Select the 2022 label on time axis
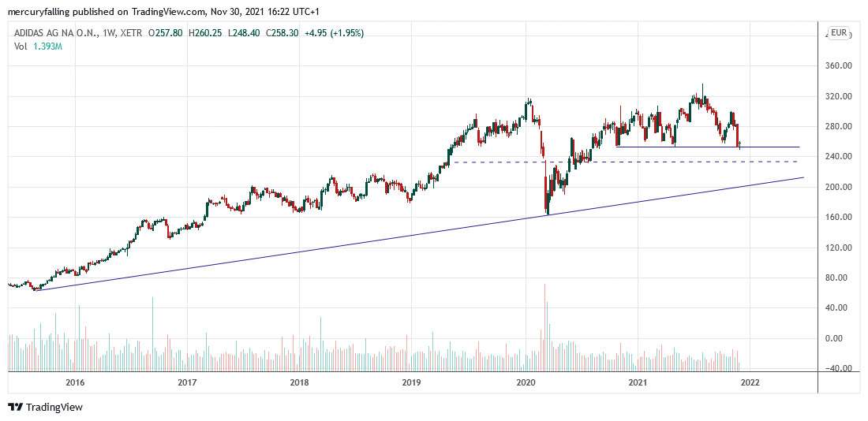This screenshot has height=421, width=868. [749, 383]
